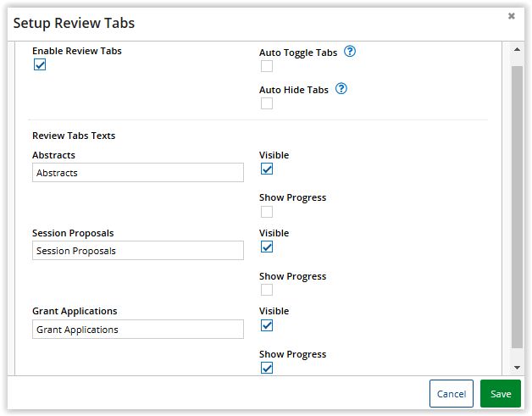Click the scrollbar up arrow
532x416 pixels.
click(517, 49)
